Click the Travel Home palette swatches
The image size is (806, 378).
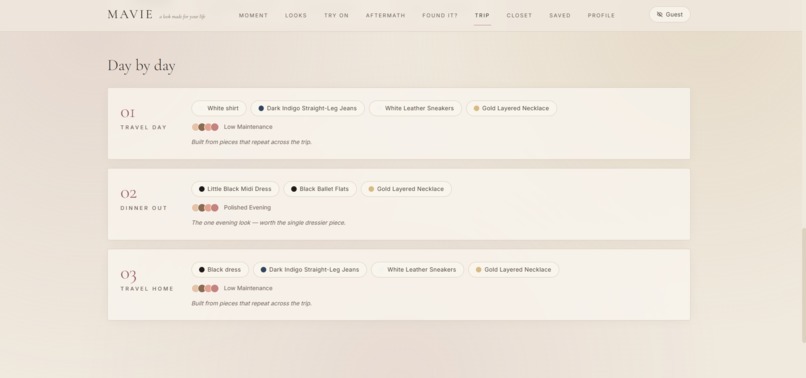coord(205,289)
